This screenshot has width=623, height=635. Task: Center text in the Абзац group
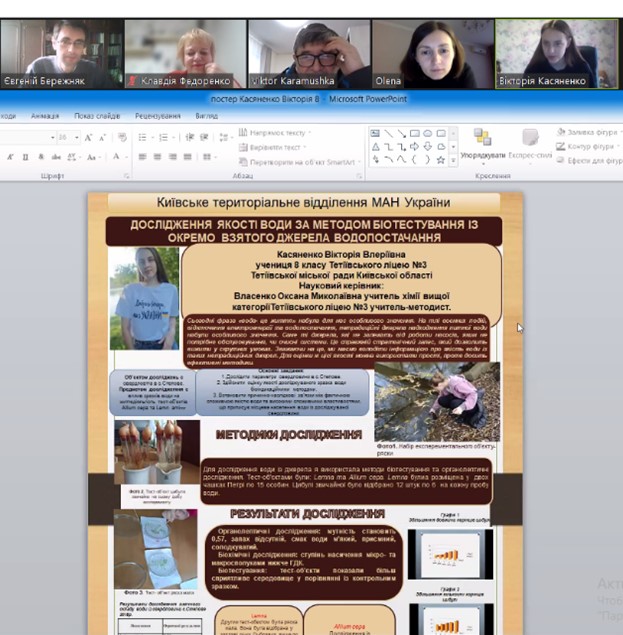[x=157, y=157]
